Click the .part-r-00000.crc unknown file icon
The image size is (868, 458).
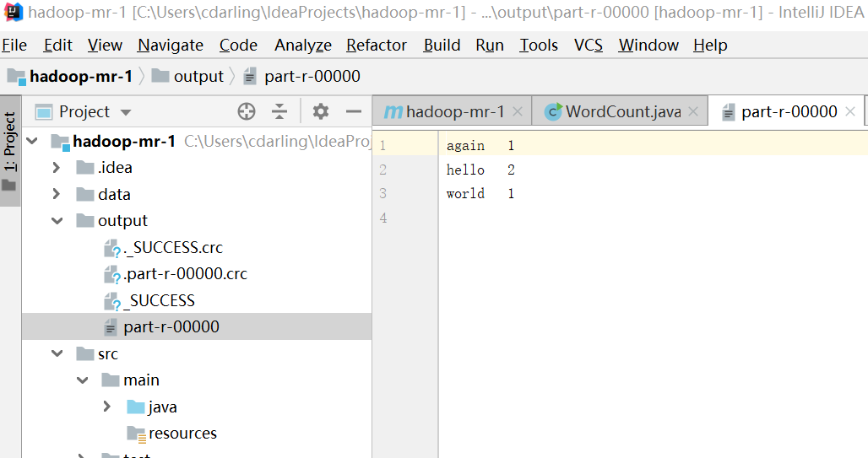(112, 275)
